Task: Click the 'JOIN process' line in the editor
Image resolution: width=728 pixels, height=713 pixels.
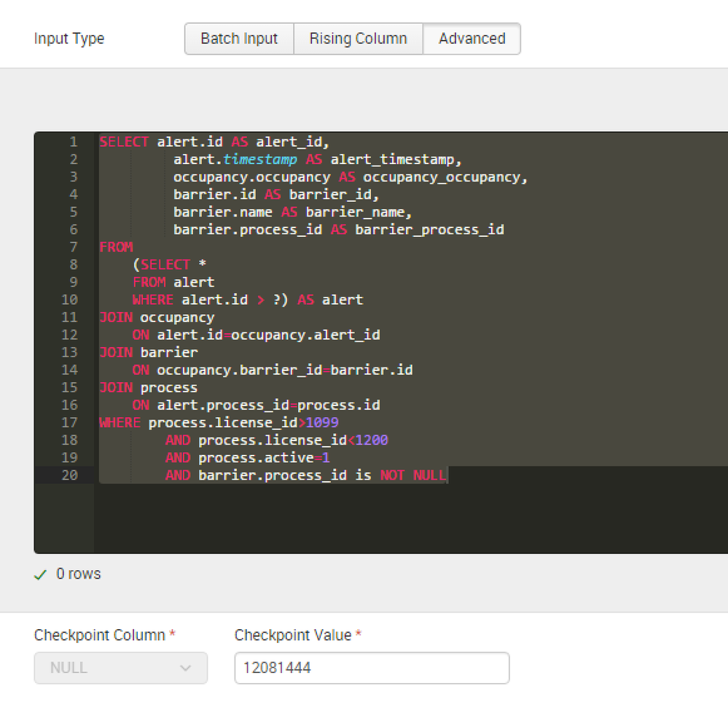Action: (x=149, y=387)
